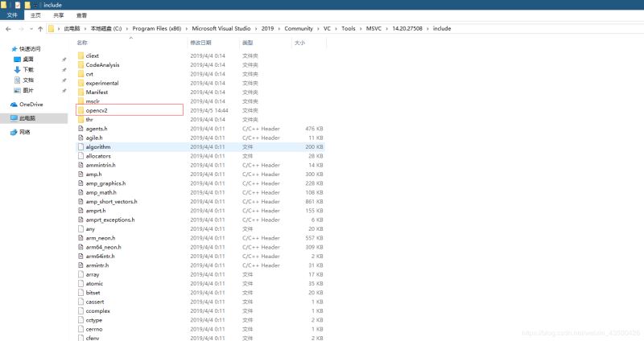Click the thr folder icon
Viewport: 644px width, 341px height.
click(81, 119)
